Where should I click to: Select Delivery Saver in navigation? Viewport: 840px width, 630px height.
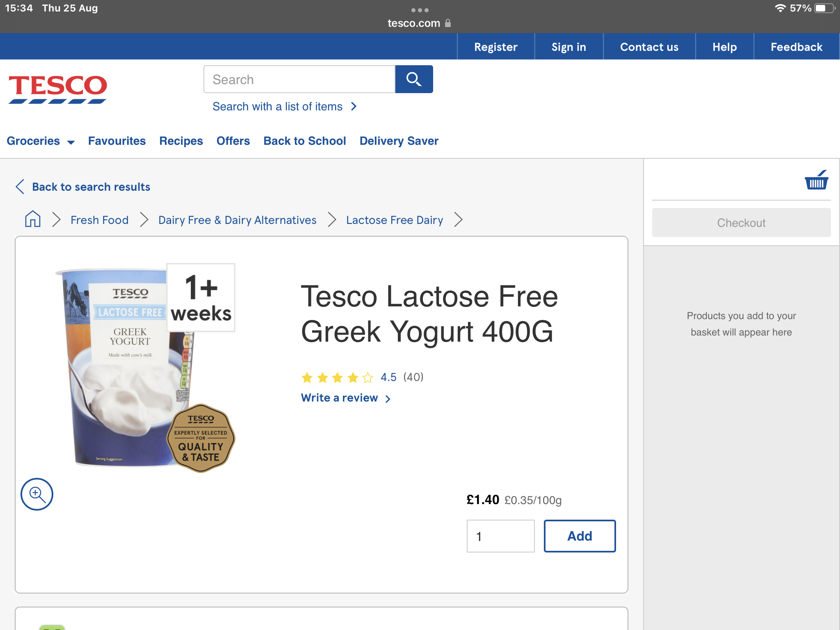[399, 141]
